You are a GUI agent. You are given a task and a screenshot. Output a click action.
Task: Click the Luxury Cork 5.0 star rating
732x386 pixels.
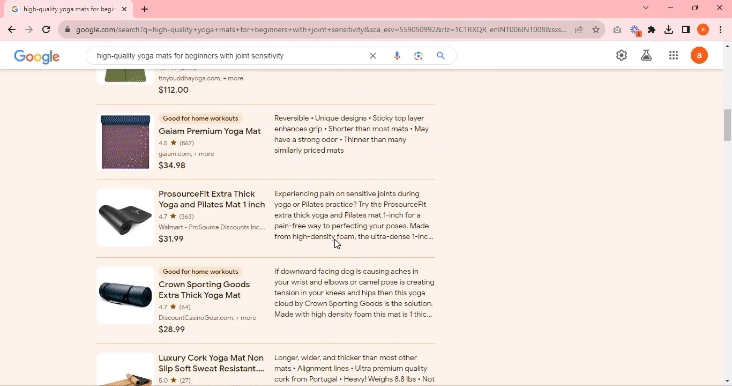point(174,380)
